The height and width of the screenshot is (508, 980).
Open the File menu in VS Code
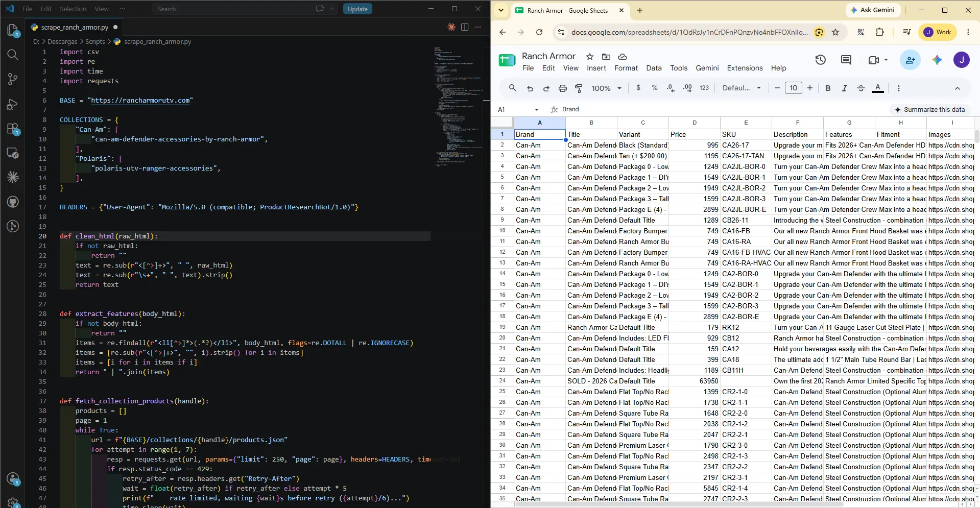pos(28,9)
